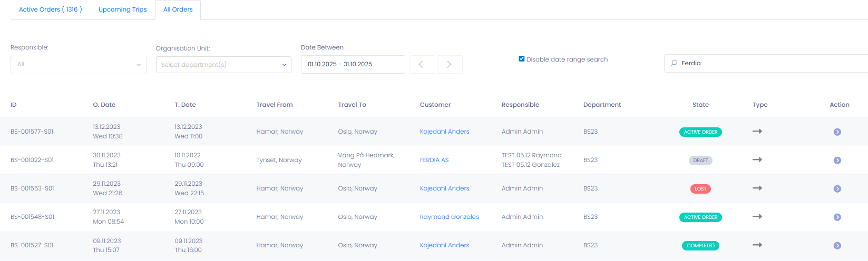868x261 pixels.
Task: Go to previous date range
Action: (x=422, y=64)
